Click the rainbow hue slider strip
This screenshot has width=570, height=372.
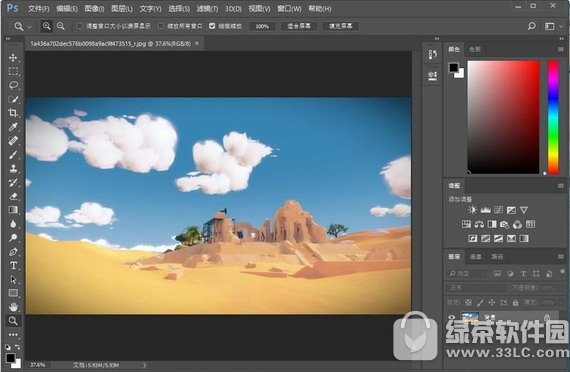(553, 117)
